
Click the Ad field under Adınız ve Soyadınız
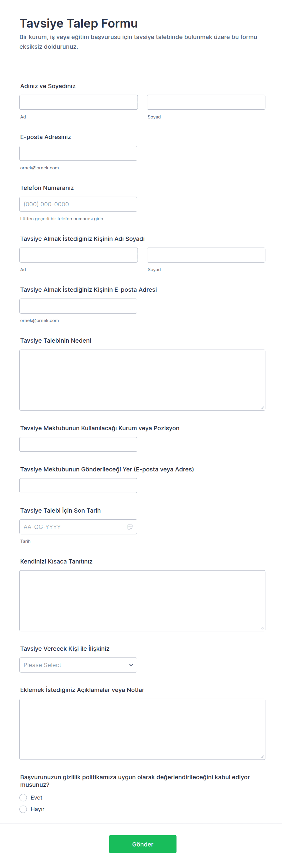[79, 102]
